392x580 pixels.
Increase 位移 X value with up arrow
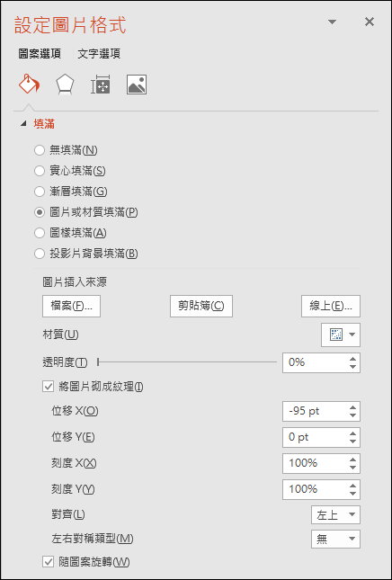[x=352, y=407]
